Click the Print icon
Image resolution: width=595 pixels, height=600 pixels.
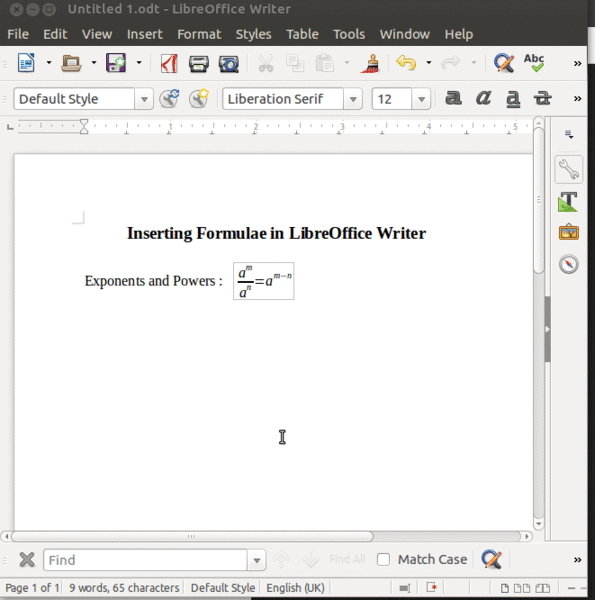click(x=199, y=64)
